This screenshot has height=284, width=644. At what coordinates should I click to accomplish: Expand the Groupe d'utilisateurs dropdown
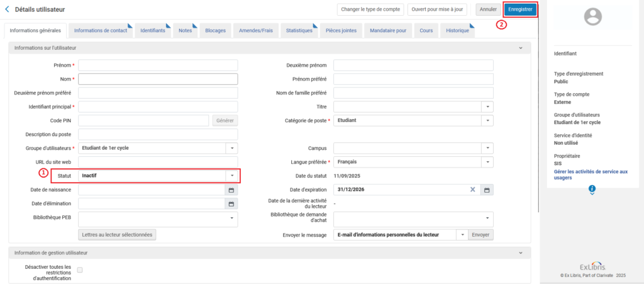[231, 148]
